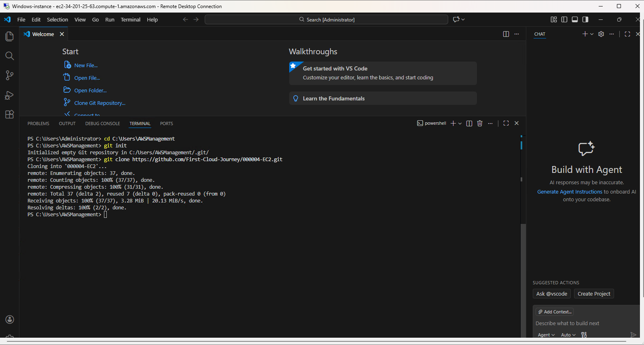Screen dimensions: 644x345
Task: Open the Selection menu
Action: pos(57,19)
